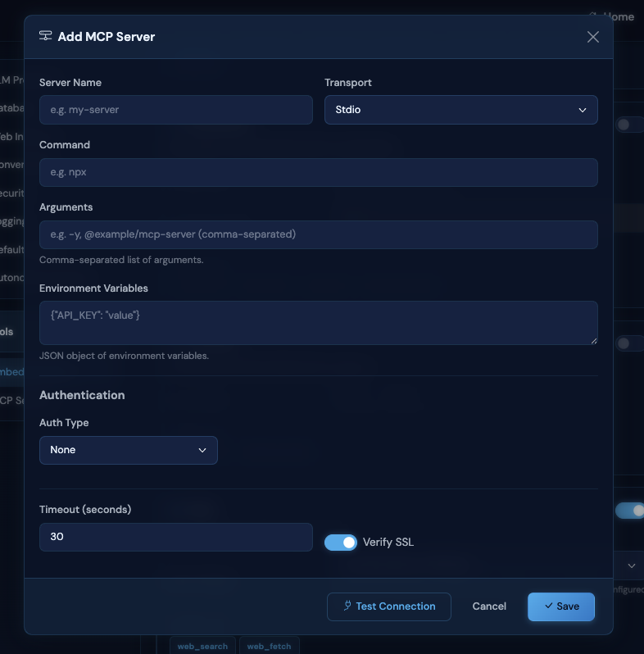Toggle the enabled blue background switch at right
Viewport: 644px width, 654px height.
click(x=630, y=511)
